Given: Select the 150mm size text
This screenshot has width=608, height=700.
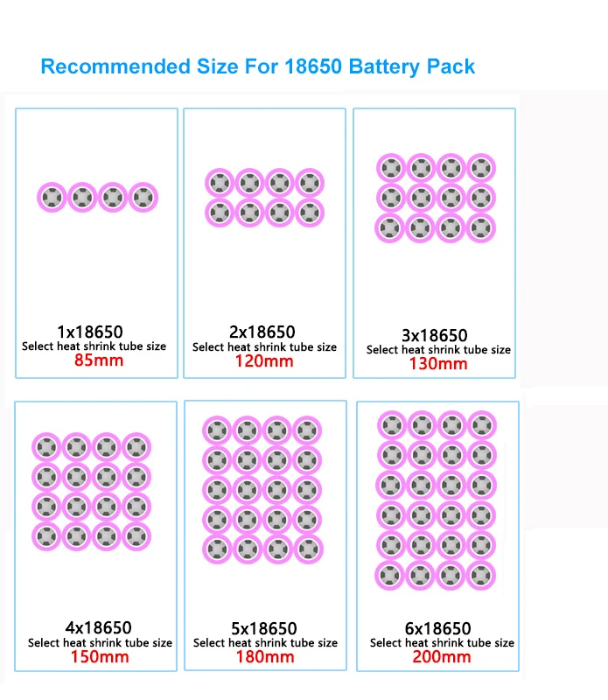Looking at the screenshot, I should tap(100, 657).
